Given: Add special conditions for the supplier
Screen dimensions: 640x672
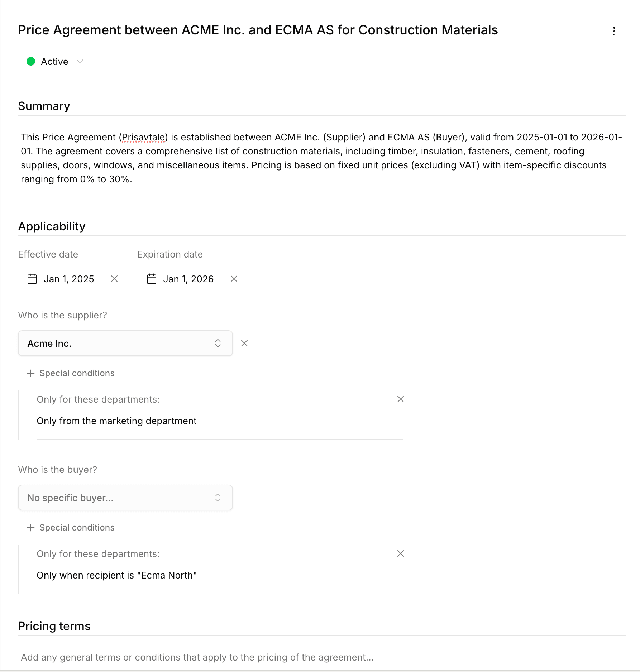Looking at the screenshot, I should point(77,373).
